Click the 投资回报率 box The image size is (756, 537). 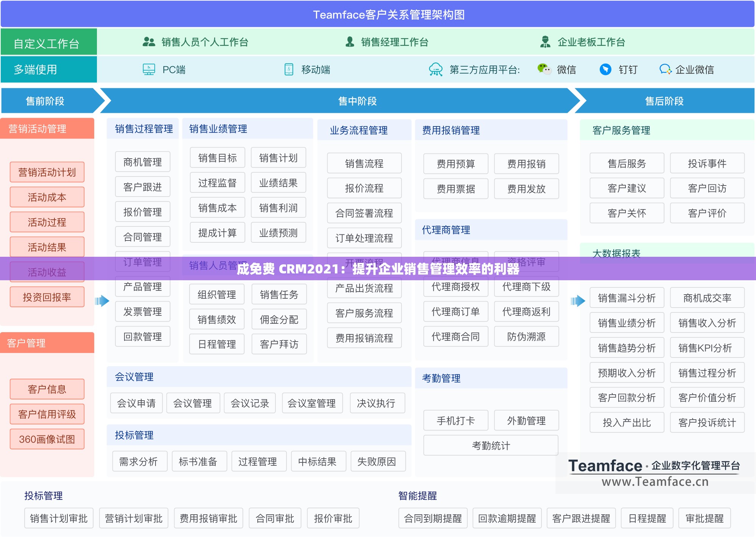coord(47,297)
